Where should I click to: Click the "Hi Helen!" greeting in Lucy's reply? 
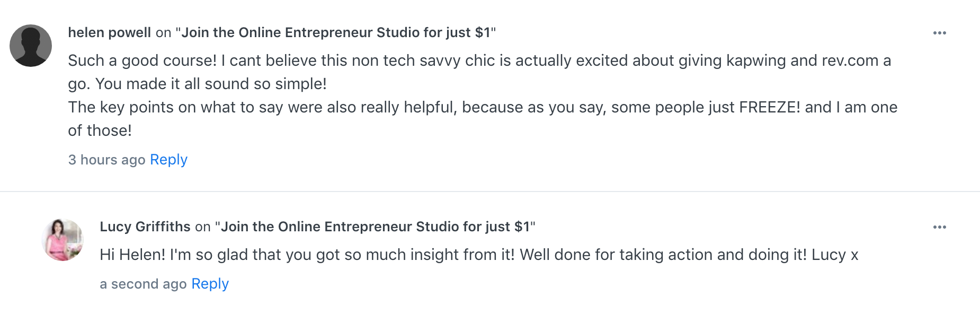[132, 255]
